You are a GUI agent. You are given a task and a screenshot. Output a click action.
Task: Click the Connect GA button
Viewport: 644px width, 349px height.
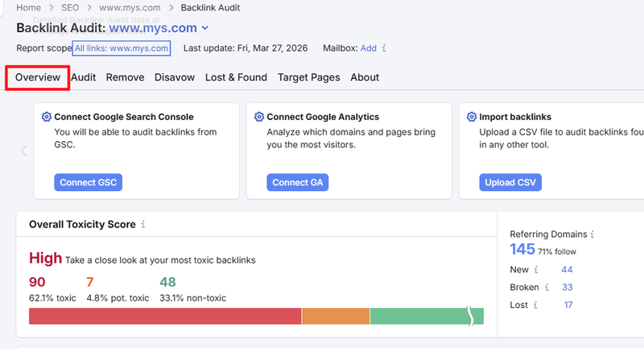pyautogui.click(x=298, y=182)
